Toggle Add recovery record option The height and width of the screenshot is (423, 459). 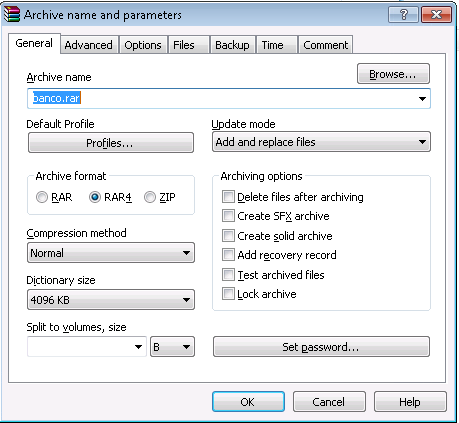pyautogui.click(x=228, y=255)
